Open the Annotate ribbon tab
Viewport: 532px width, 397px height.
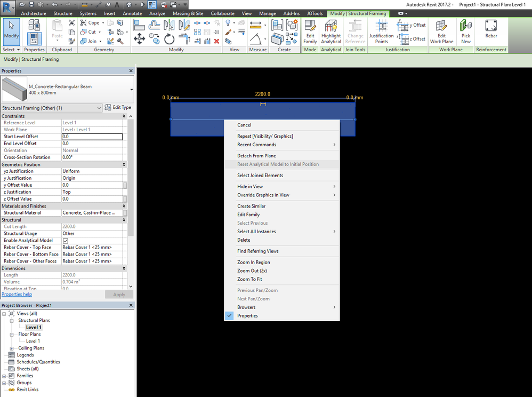click(132, 13)
